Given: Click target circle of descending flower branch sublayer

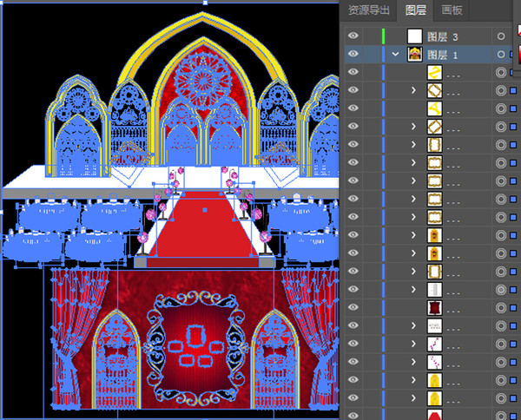Looking at the screenshot, I should 501,362.
